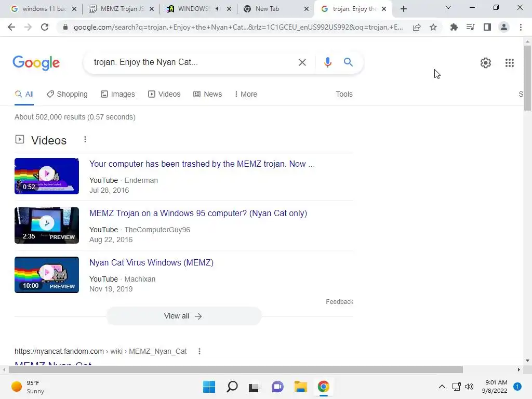The image size is (532, 399).
Task: Open the Windows Start menu
Action: tap(209, 387)
